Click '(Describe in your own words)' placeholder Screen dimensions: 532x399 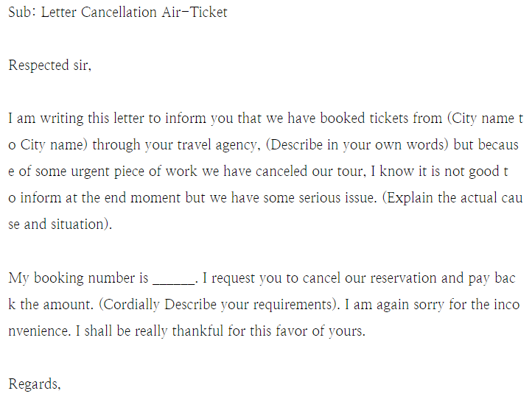(x=357, y=145)
